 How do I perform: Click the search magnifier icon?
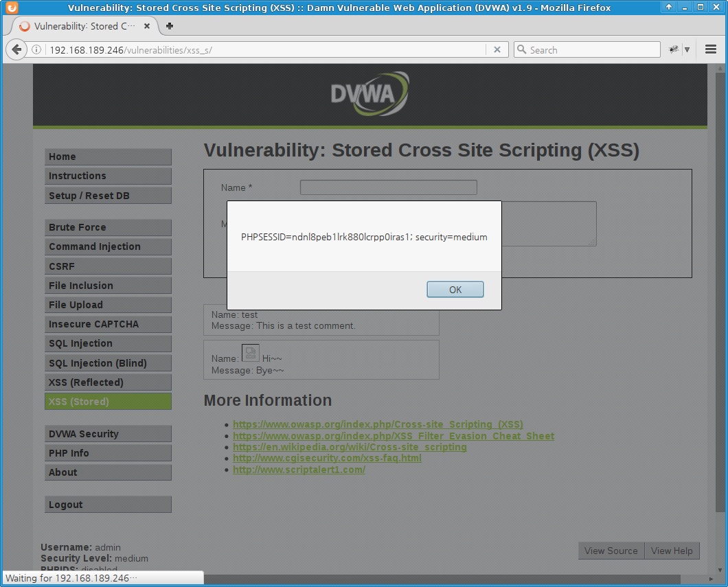click(x=522, y=49)
